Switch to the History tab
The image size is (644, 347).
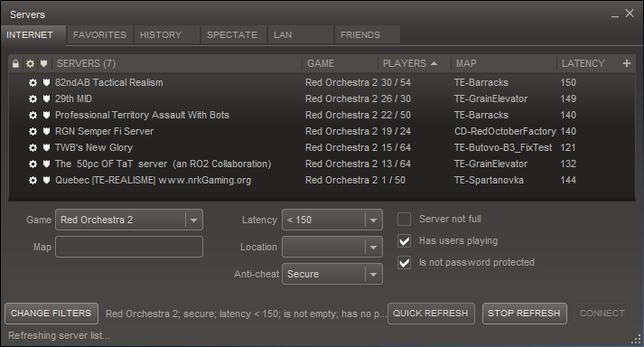[167, 35]
